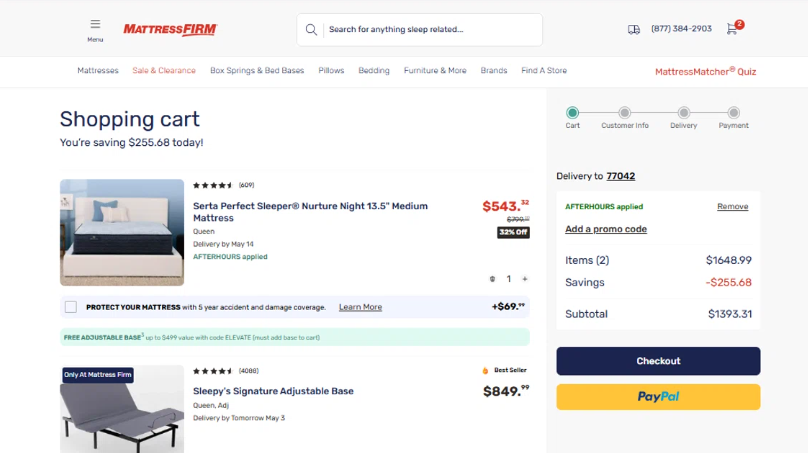808x453 pixels.
Task: Remove the Serta mattress via trash icon
Action: point(492,279)
